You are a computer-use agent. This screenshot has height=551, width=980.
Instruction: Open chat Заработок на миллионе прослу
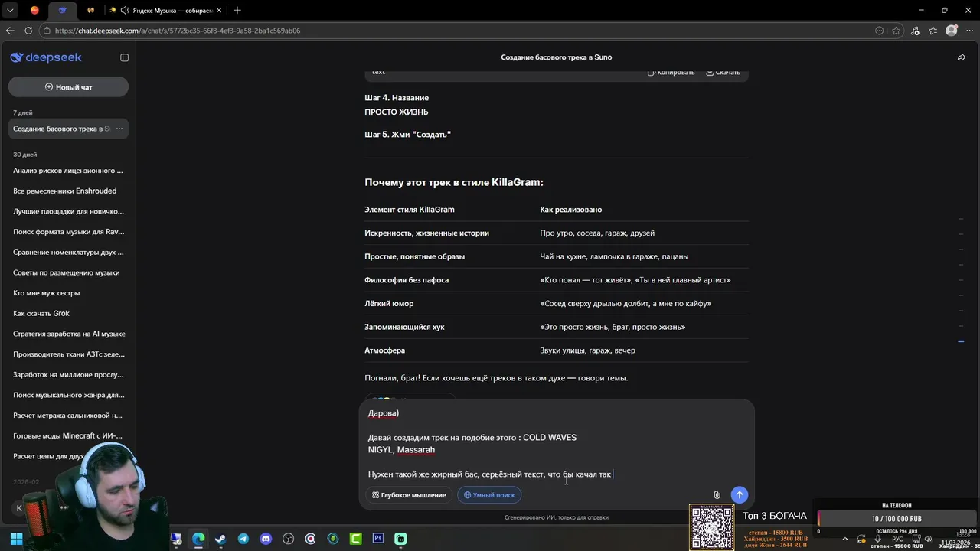(68, 374)
